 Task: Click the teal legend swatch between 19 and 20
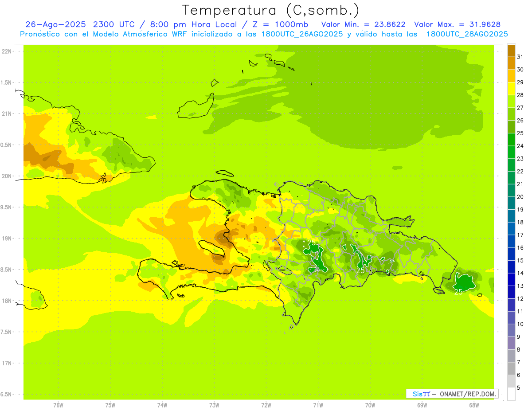511,203
